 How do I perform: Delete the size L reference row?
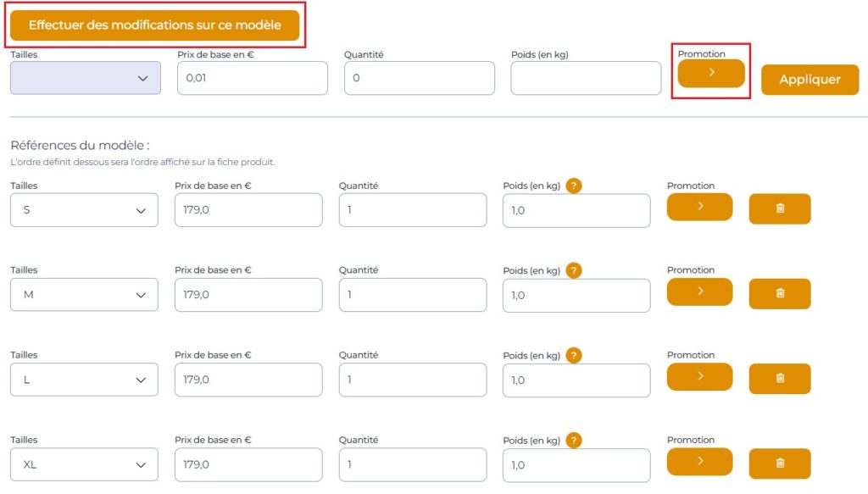tap(780, 379)
